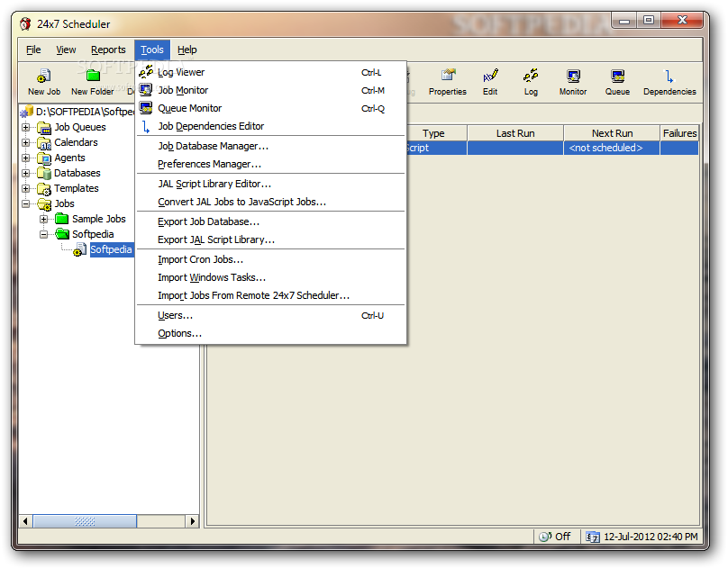The height and width of the screenshot is (569, 728).
Task: Click the tree horizontal scrollbar thumb
Action: 85,521
